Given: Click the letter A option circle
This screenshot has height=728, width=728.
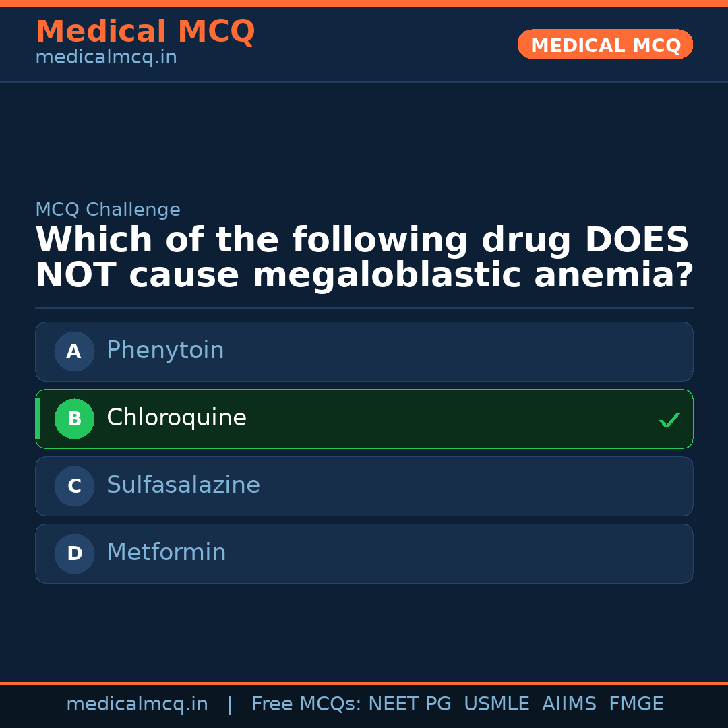Looking at the screenshot, I should click(x=74, y=351).
